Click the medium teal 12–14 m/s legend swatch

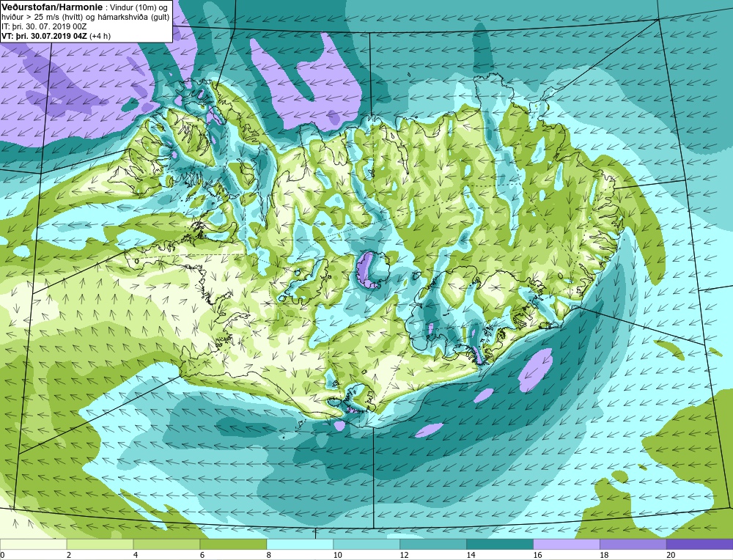point(433,544)
